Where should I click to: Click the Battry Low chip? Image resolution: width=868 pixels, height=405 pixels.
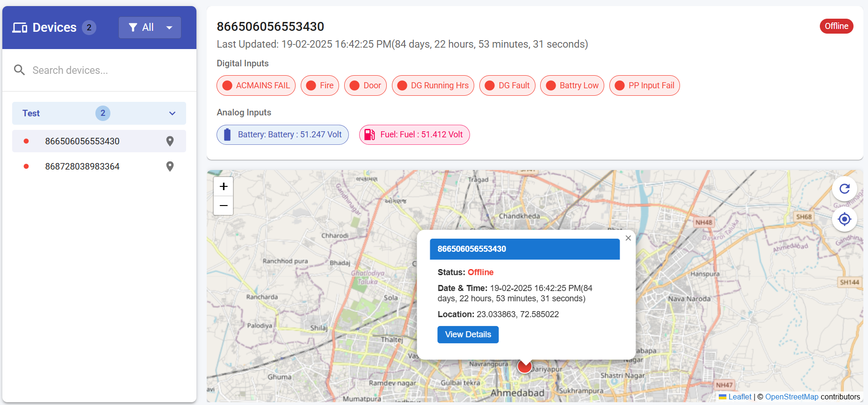tap(572, 85)
